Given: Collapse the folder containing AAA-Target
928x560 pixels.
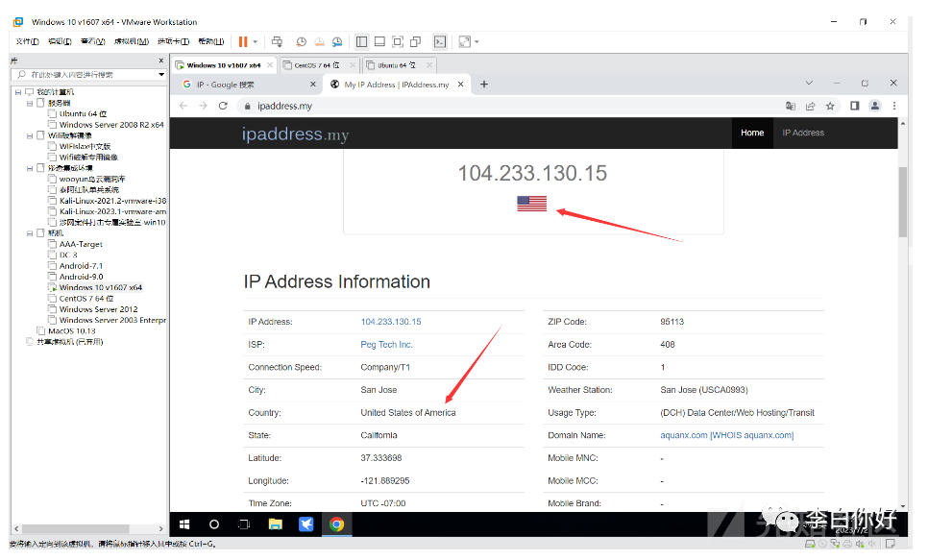Looking at the screenshot, I should (x=29, y=233).
